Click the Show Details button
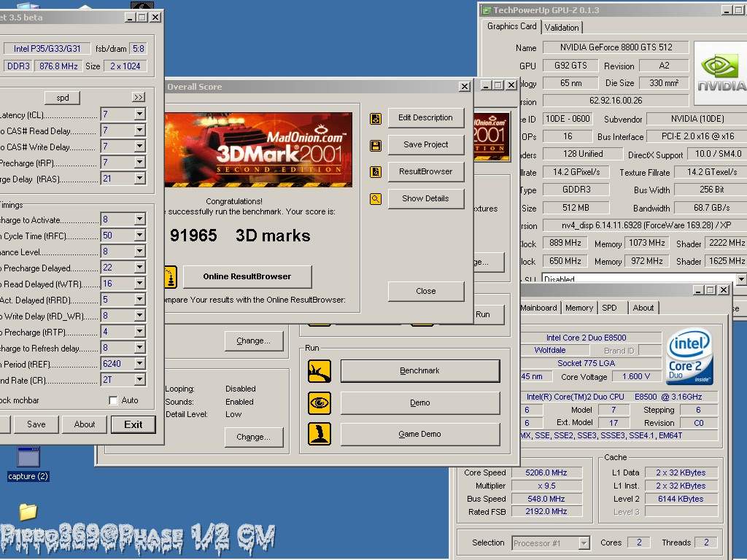The image size is (747, 560). click(426, 198)
